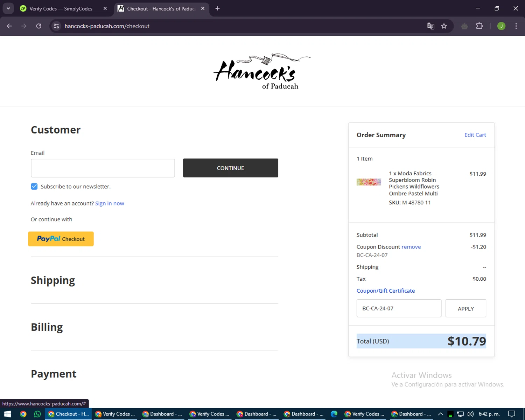525x420 pixels.
Task: Click the SKU: M 48780 11 text
Action: [409, 203]
